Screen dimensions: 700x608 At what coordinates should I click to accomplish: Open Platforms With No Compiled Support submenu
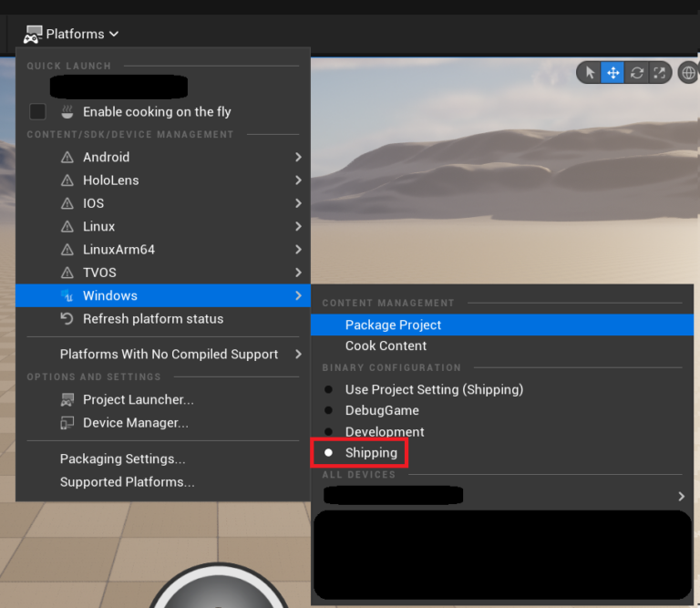click(163, 355)
